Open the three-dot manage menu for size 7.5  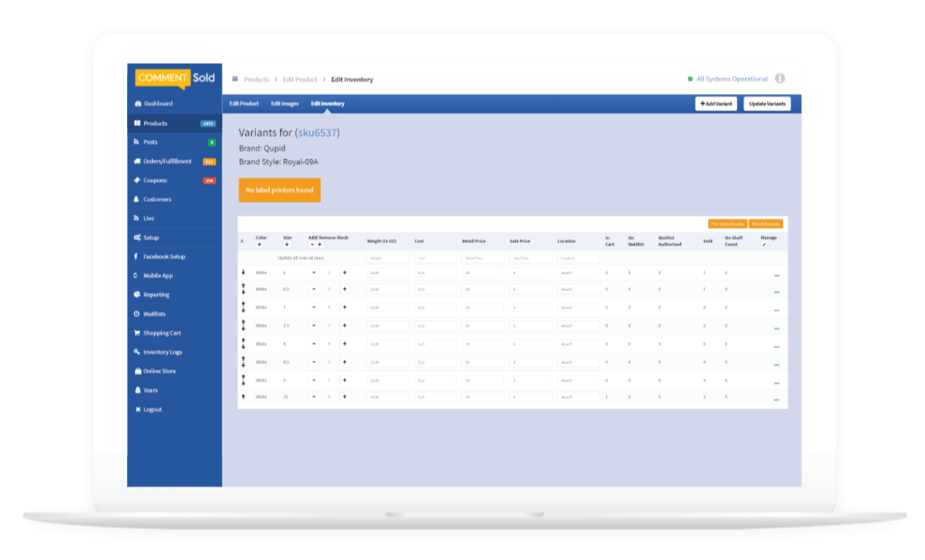click(x=777, y=328)
